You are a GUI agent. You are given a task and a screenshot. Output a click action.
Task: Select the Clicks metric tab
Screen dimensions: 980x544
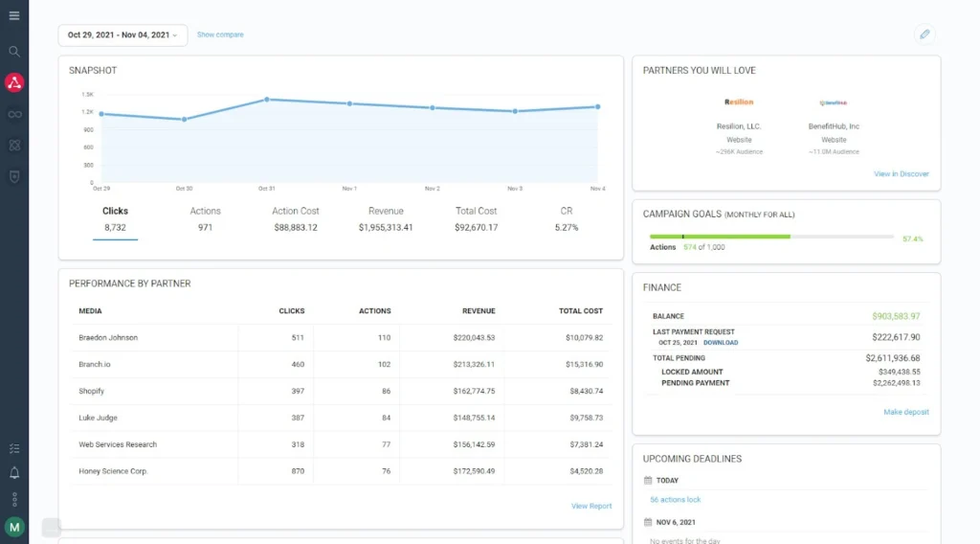pos(115,219)
